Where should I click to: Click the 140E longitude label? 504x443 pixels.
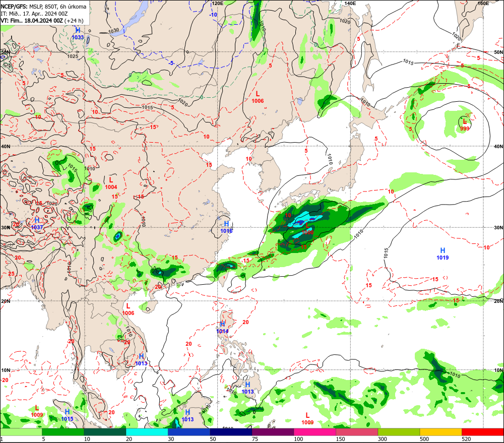pyautogui.click(x=350, y=3)
